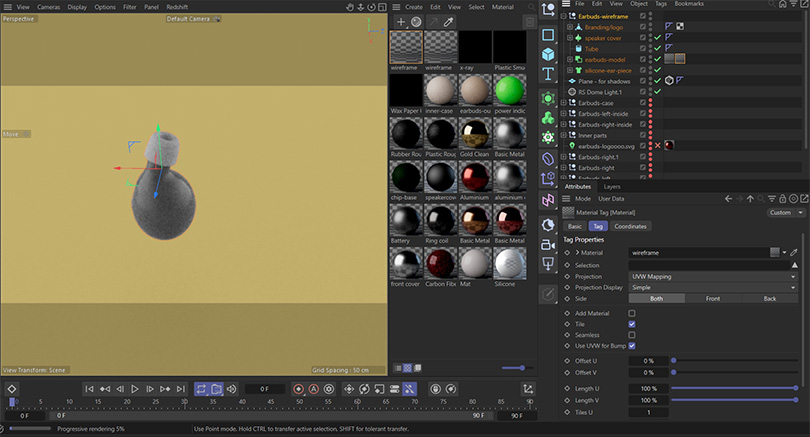Open the Projection dropdown (UVW Mapping)
Screen dimensions: 810x437
point(715,276)
